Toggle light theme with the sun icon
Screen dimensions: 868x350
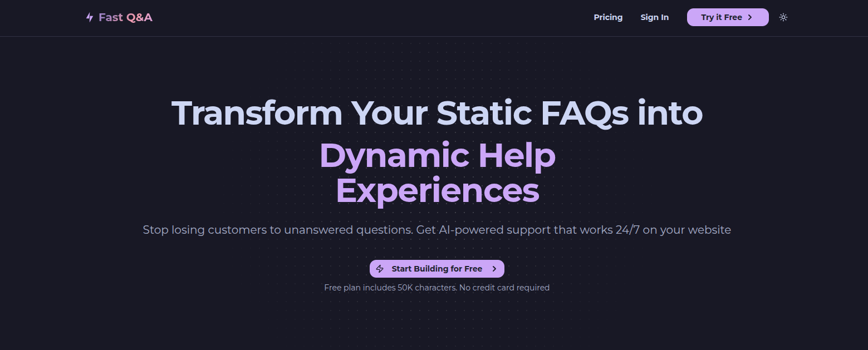(783, 17)
